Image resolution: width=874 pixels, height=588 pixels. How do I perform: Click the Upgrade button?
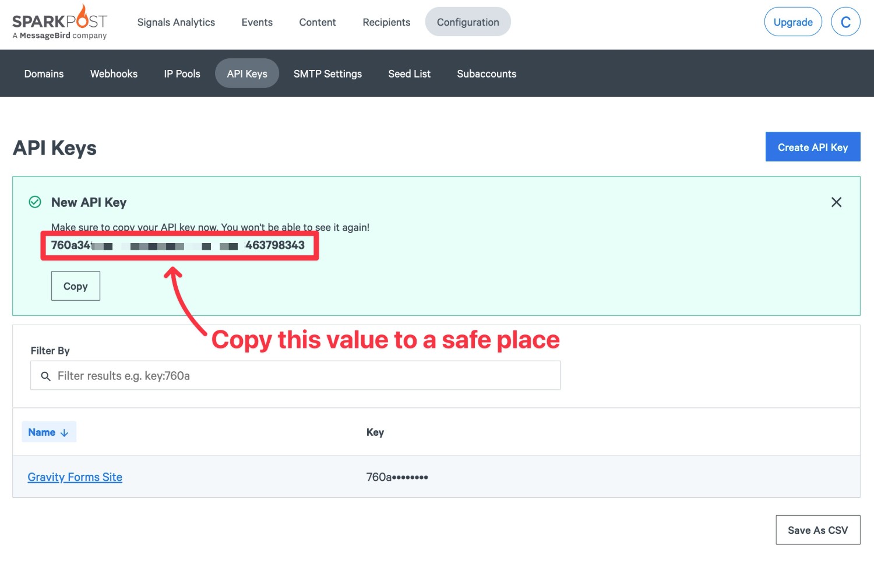793,22
